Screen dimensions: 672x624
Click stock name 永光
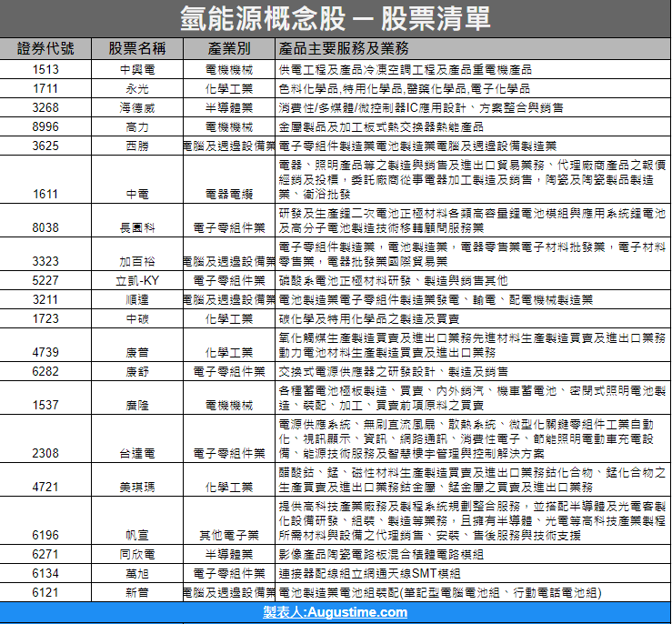(137, 89)
